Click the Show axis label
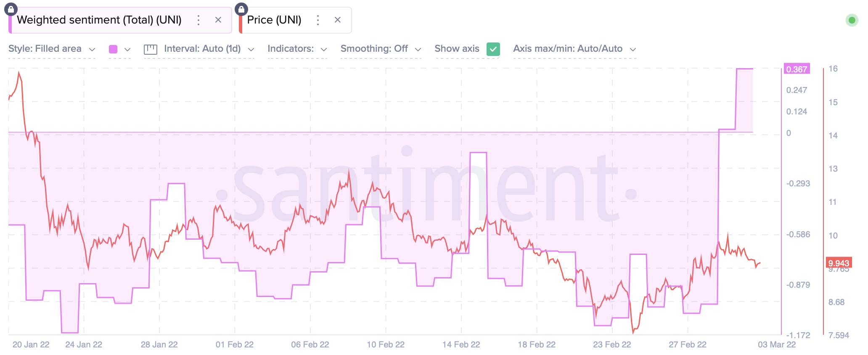 (x=457, y=49)
